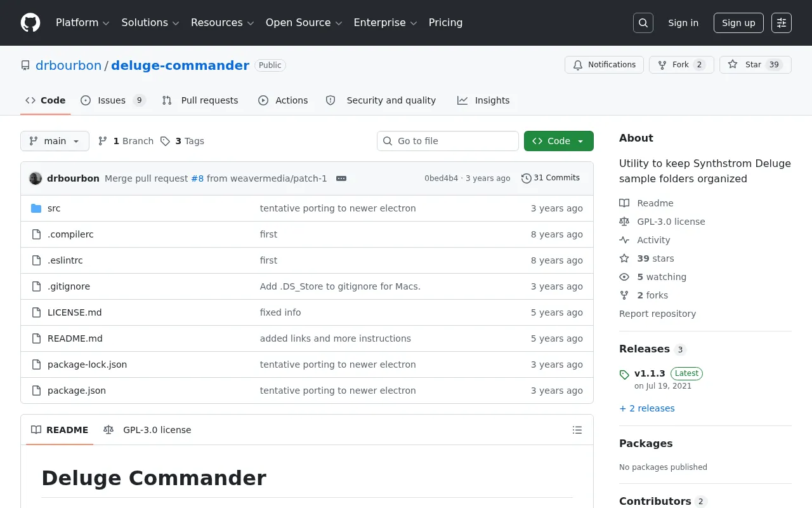812x508 pixels.
Task: Click the src folder icon
Action: click(36, 208)
